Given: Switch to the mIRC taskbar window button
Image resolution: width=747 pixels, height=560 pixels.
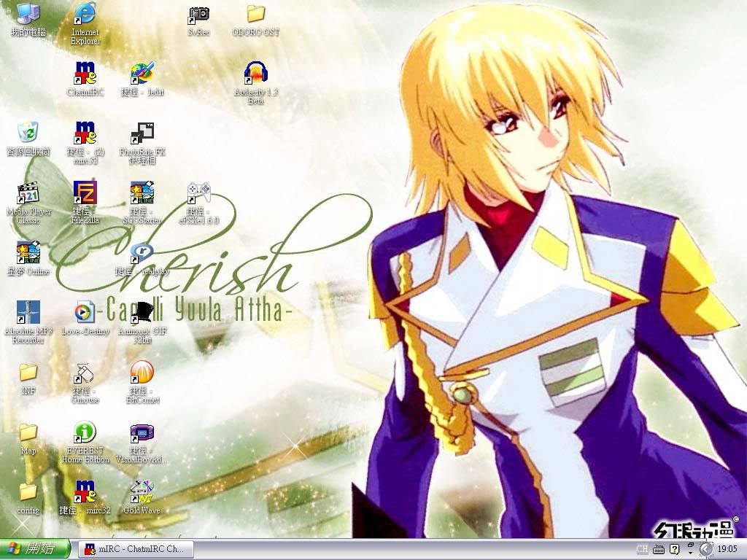Looking at the screenshot, I should (x=136, y=549).
